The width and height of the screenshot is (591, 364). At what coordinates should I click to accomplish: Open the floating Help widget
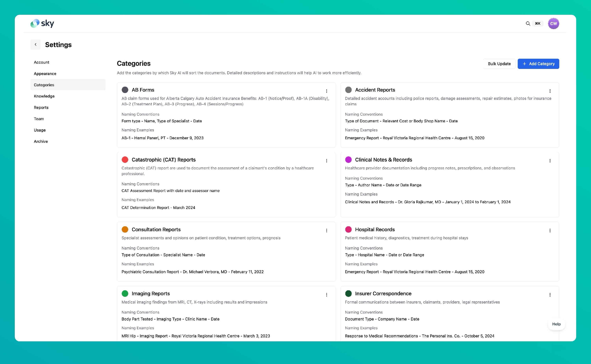tap(556, 324)
